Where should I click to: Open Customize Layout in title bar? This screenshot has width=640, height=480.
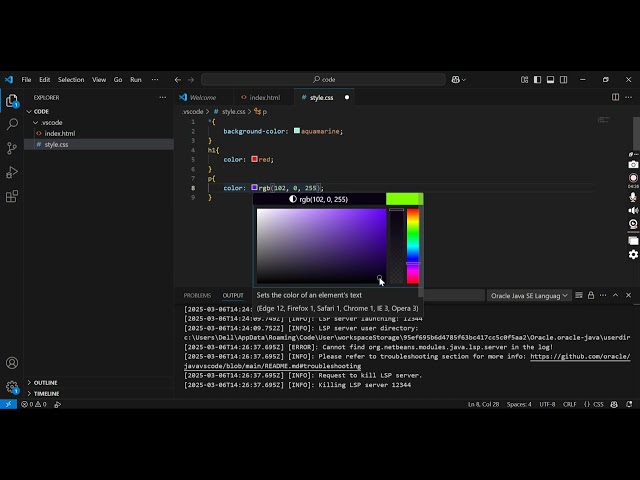click(x=524, y=80)
